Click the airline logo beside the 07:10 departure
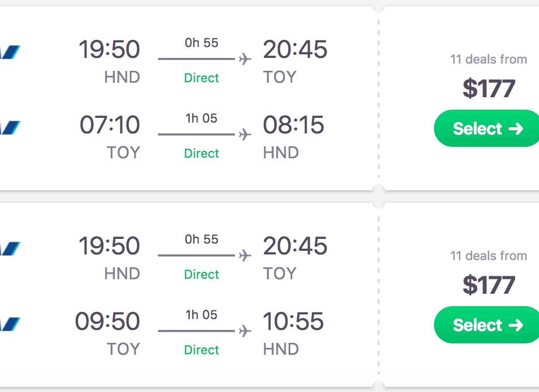The width and height of the screenshot is (539, 392). click(10, 127)
